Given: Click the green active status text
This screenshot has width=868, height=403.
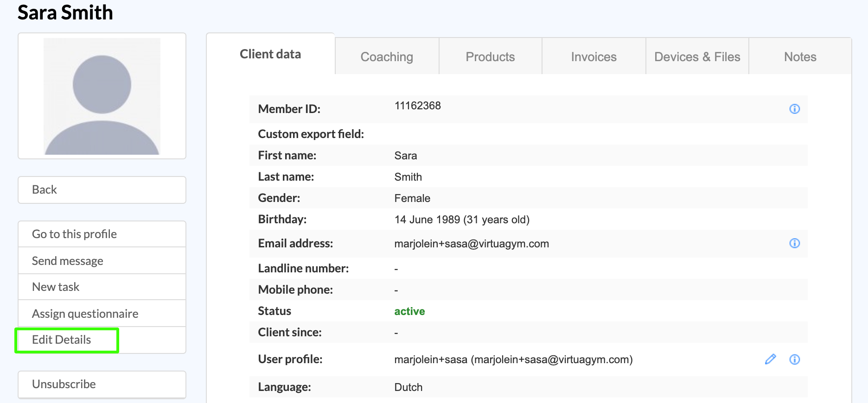Looking at the screenshot, I should 409,311.
